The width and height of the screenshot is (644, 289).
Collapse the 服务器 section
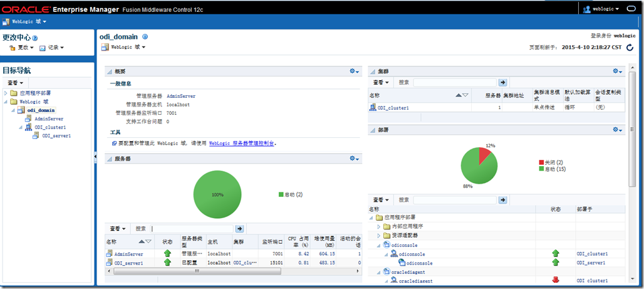click(x=110, y=159)
